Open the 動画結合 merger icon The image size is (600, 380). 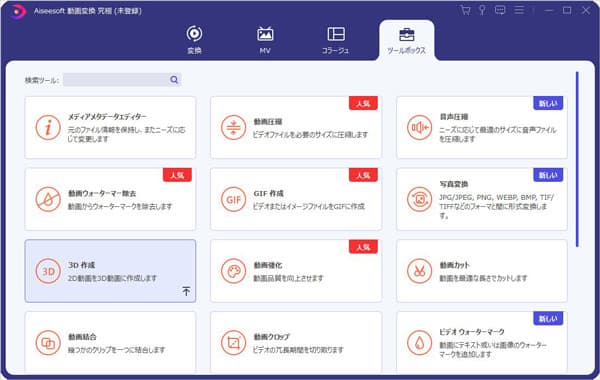click(48, 343)
